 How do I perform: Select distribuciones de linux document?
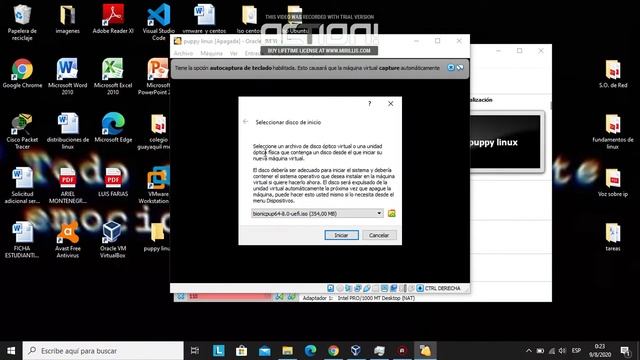pos(67,131)
